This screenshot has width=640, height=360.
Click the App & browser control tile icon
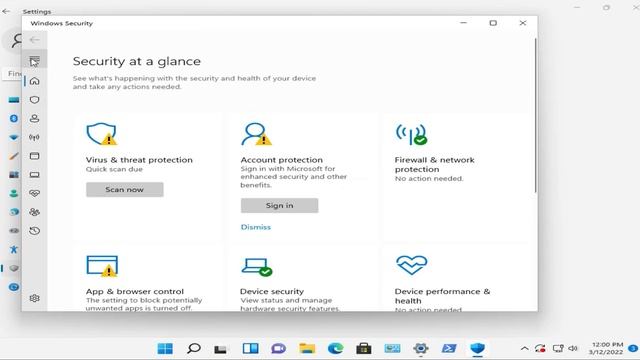pyautogui.click(x=102, y=266)
